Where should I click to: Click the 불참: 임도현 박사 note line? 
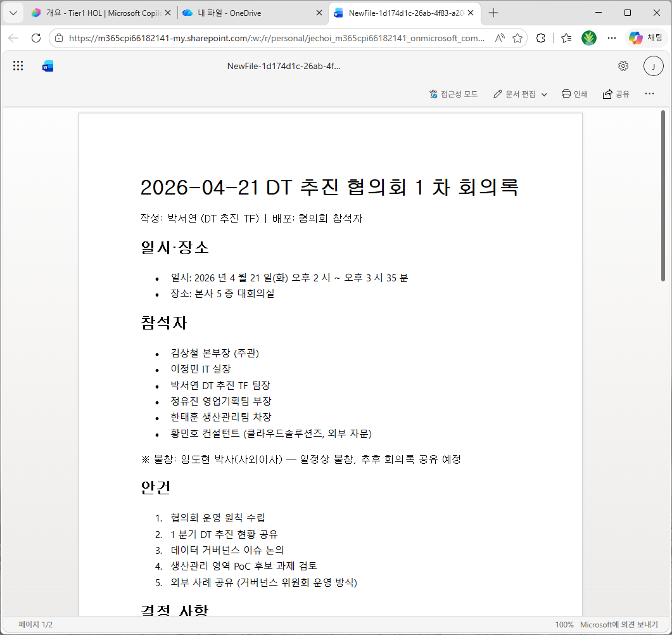301,459
